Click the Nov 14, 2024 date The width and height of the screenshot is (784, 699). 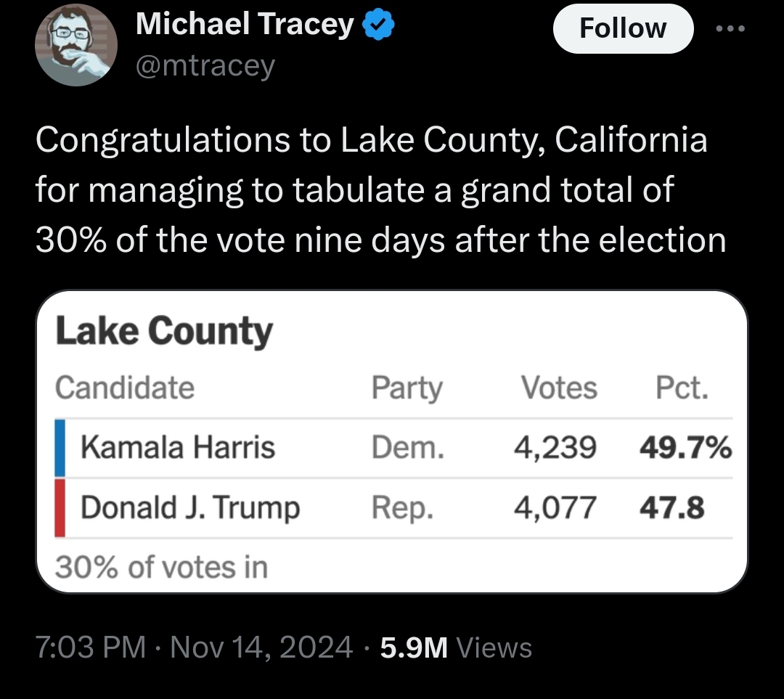tap(261, 647)
